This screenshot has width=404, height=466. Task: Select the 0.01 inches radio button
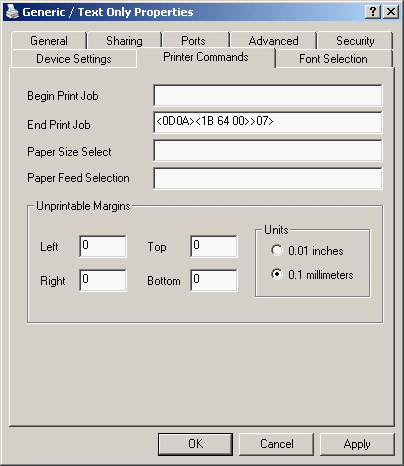click(x=277, y=250)
